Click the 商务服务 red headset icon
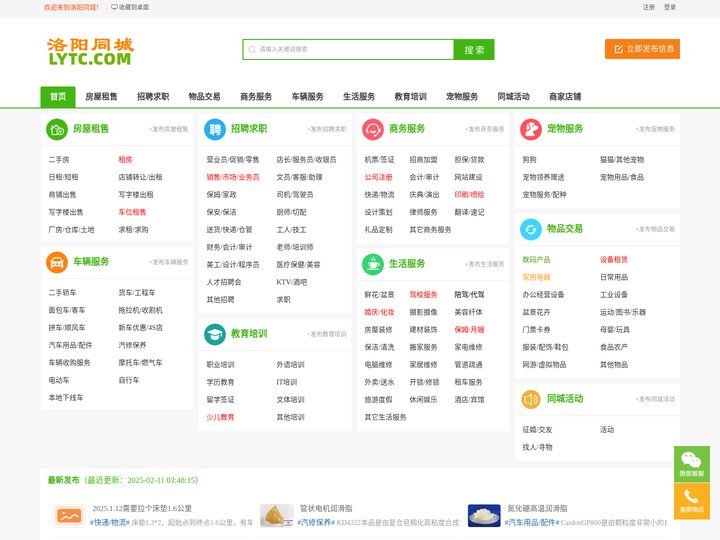 click(373, 129)
